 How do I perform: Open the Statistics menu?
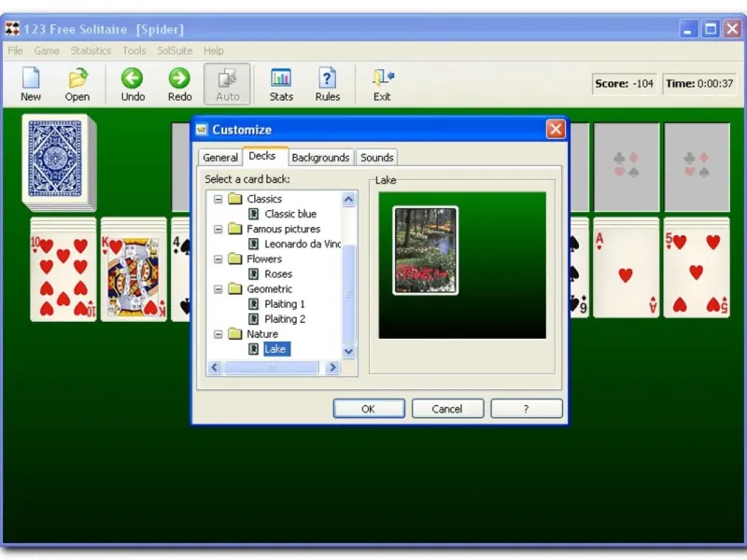pyautogui.click(x=91, y=50)
